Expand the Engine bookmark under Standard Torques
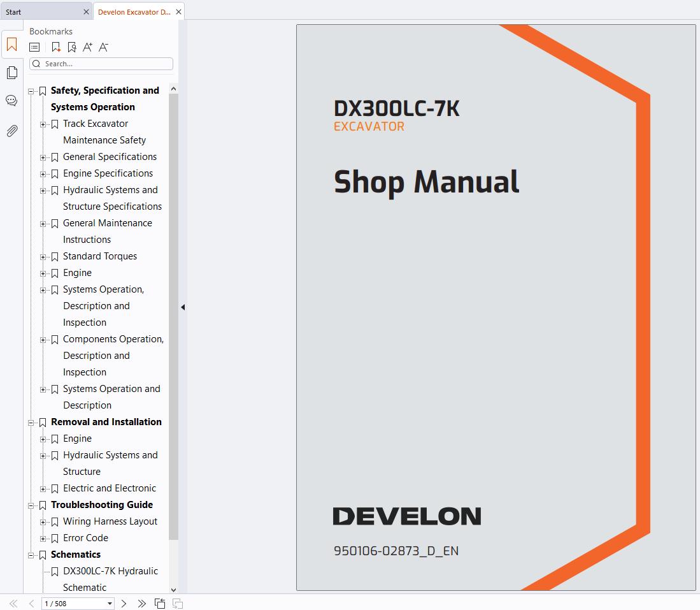This screenshot has width=700, height=610. [43, 273]
